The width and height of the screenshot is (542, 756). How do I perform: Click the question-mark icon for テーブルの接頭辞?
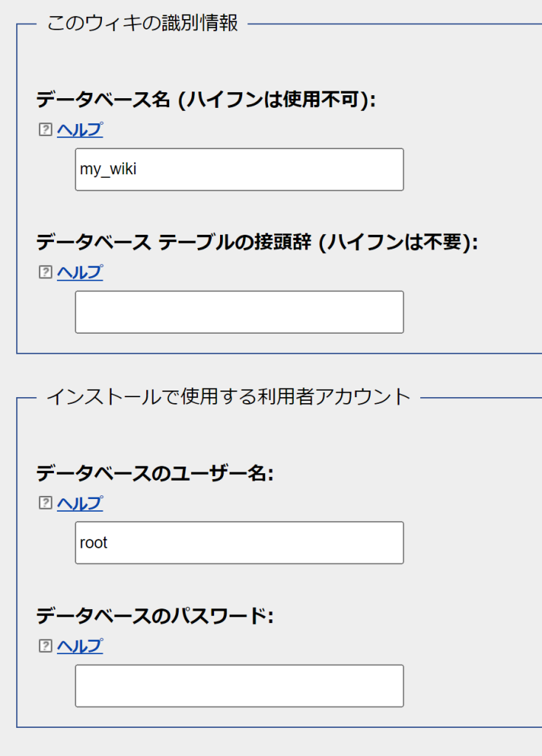45,272
